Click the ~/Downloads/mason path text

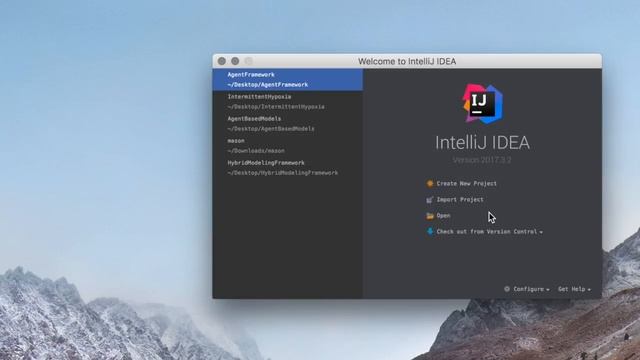pos(256,151)
